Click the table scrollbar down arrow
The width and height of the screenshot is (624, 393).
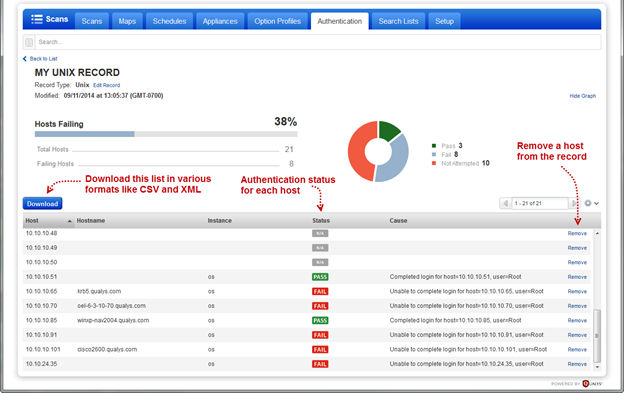[x=597, y=367]
